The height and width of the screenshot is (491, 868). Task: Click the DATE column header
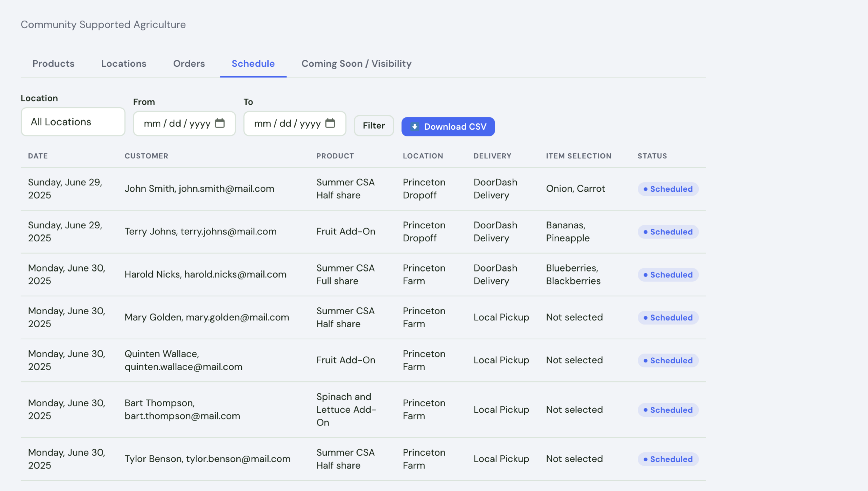[37, 156]
